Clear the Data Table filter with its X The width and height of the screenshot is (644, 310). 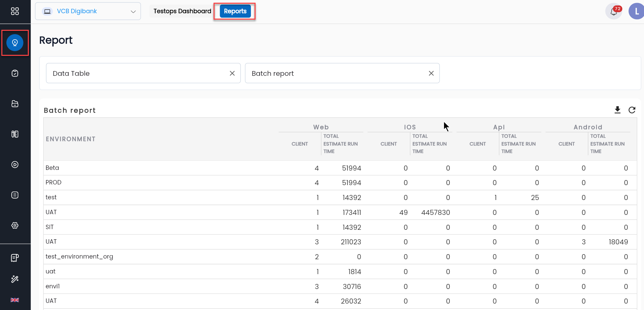(x=232, y=73)
